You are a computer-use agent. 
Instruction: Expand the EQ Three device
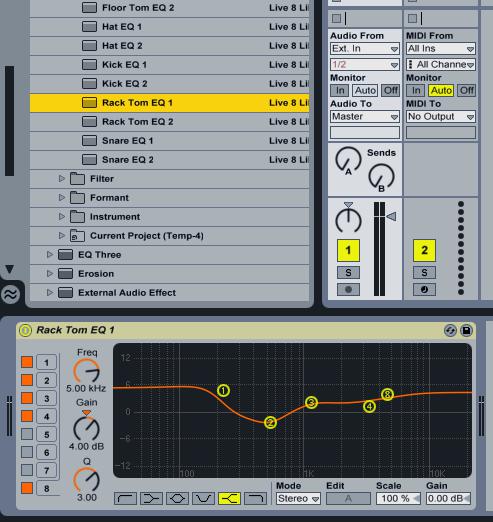[x=49, y=255]
